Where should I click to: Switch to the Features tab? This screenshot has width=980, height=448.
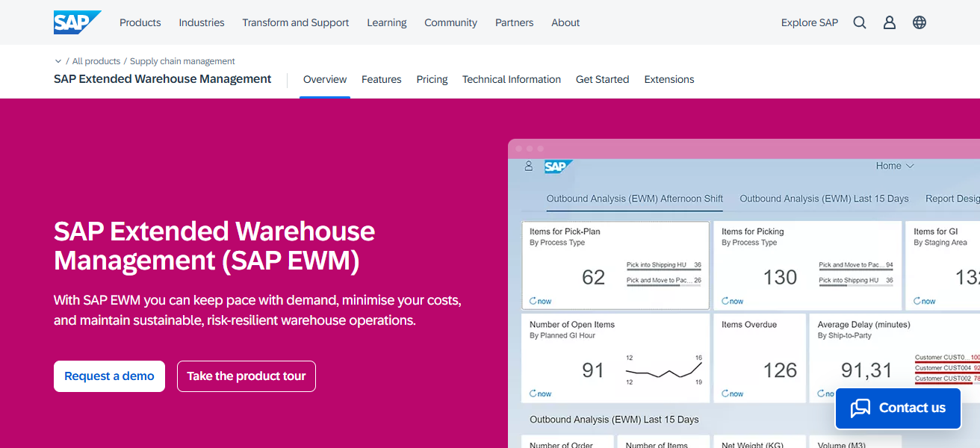(382, 79)
